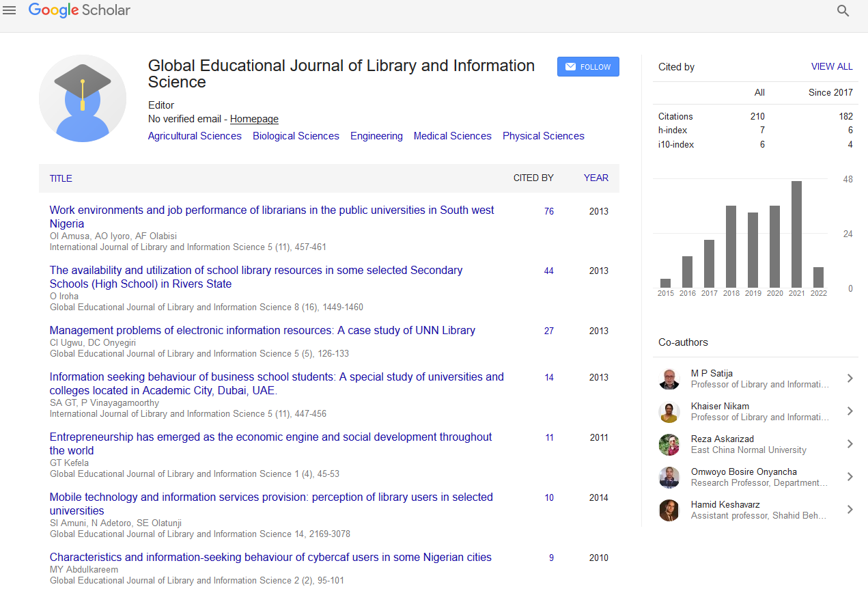
Task: Expand chevron next to M P Satija
Action: tap(850, 379)
